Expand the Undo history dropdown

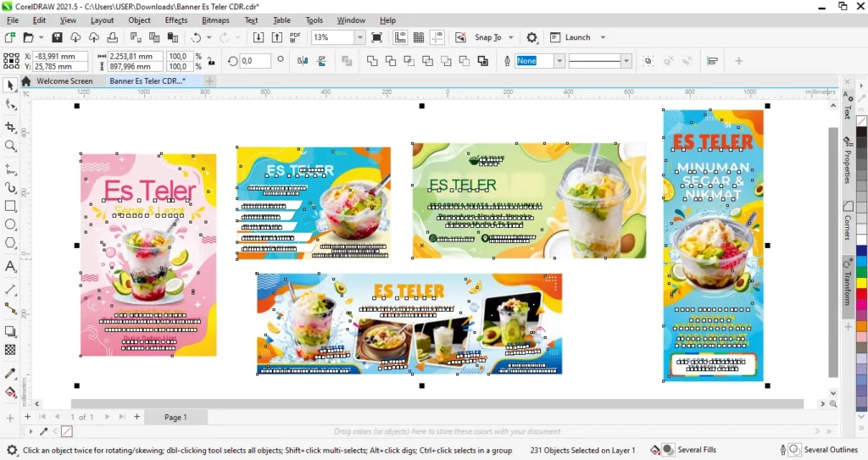point(209,37)
